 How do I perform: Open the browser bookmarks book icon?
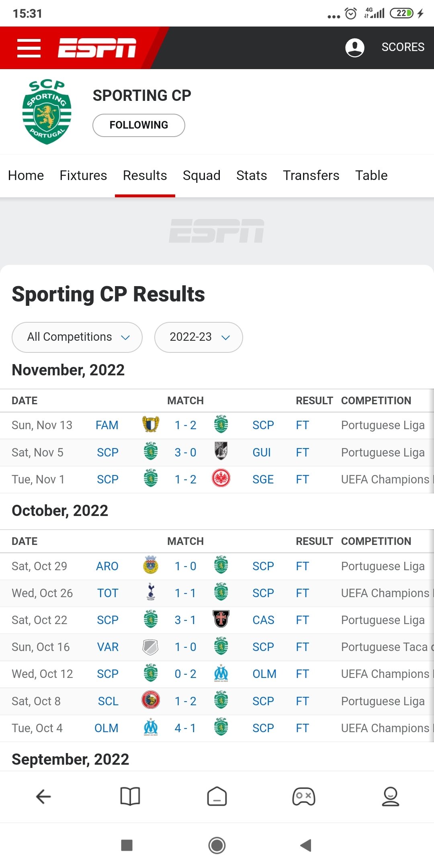tap(130, 796)
